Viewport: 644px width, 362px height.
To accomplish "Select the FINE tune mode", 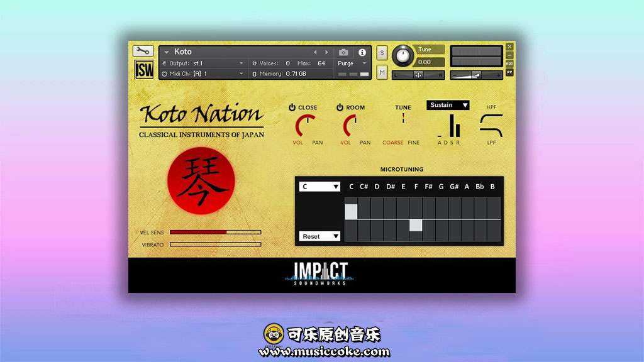I will click(414, 143).
